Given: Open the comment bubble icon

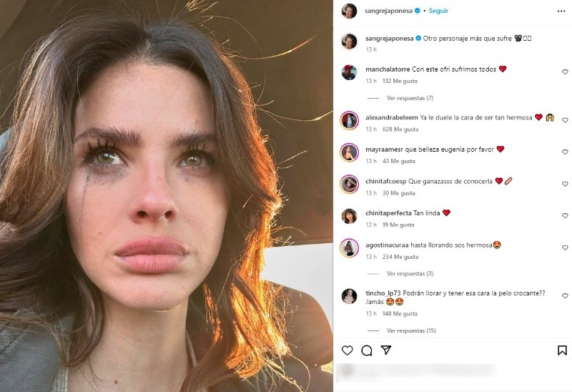Looking at the screenshot, I should pos(367,351).
